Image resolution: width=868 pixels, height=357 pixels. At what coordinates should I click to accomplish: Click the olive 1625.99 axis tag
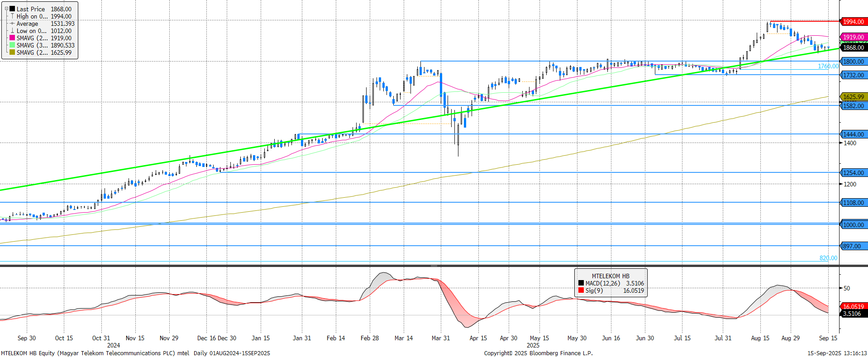pyautogui.click(x=854, y=97)
